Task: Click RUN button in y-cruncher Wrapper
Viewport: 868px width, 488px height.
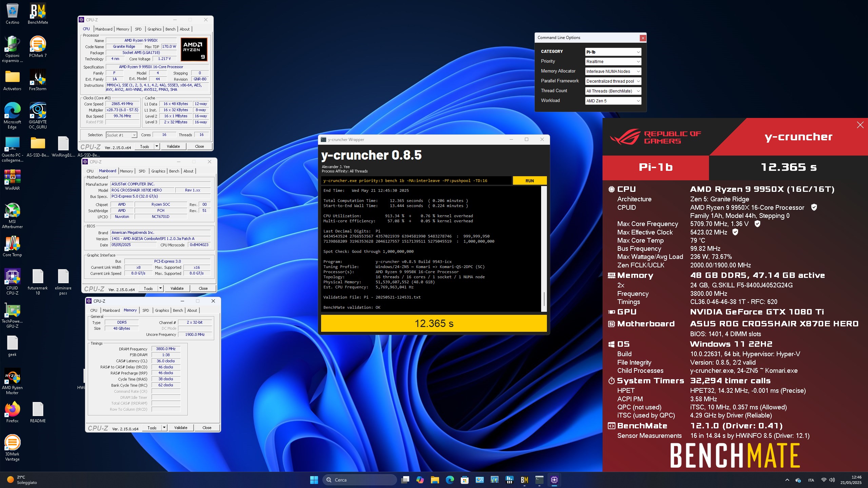Action: pyautogui.click(x=530, y=181)
